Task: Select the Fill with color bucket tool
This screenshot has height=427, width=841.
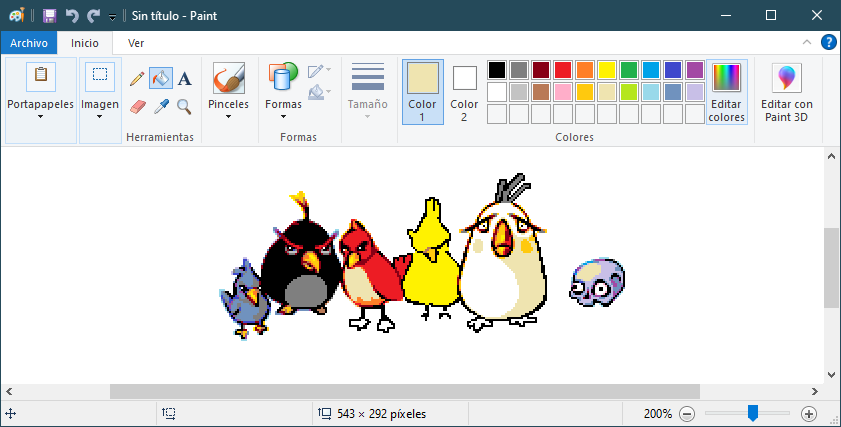Action: click(161, 78)
